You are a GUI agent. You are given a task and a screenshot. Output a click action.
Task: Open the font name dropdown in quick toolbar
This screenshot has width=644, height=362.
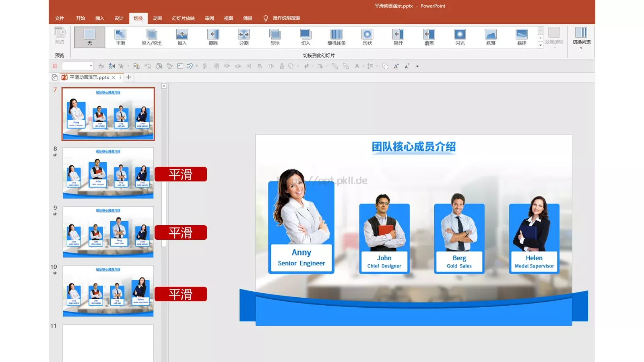click(91, 66)
